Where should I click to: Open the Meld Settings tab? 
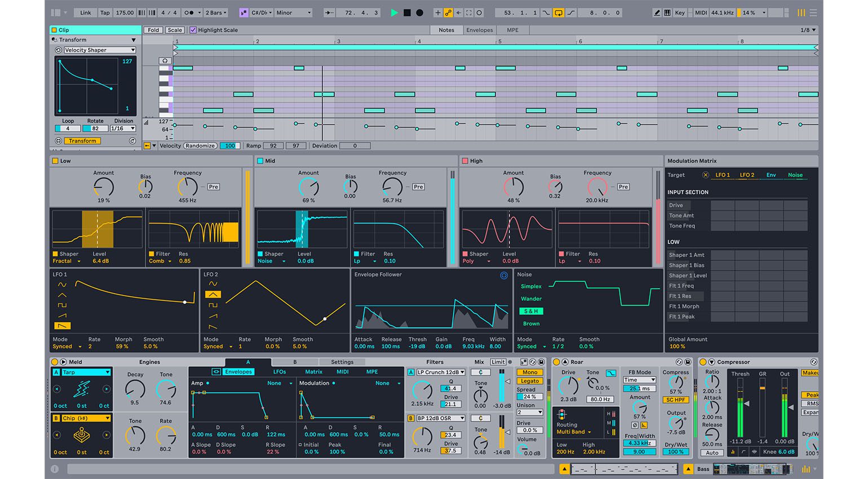coord(342,362)
